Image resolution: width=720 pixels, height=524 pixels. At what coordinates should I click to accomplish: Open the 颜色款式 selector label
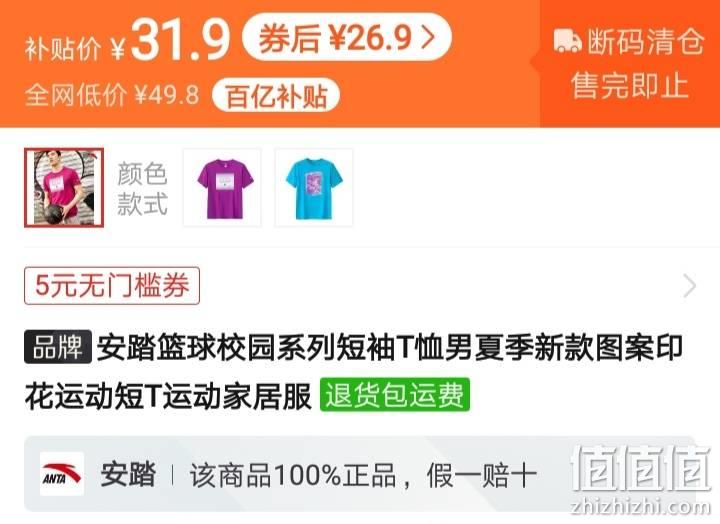(142, 188)
